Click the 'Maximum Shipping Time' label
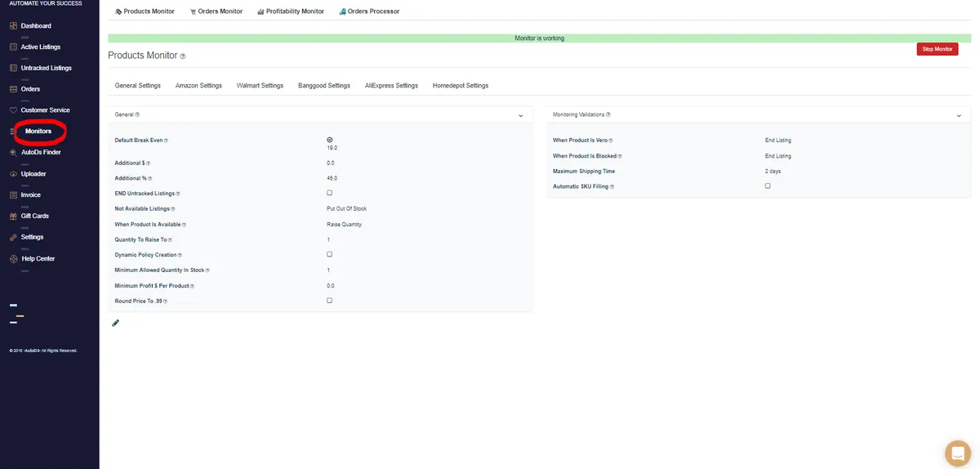This screenshot has height=469, width=980. point(584,172)
